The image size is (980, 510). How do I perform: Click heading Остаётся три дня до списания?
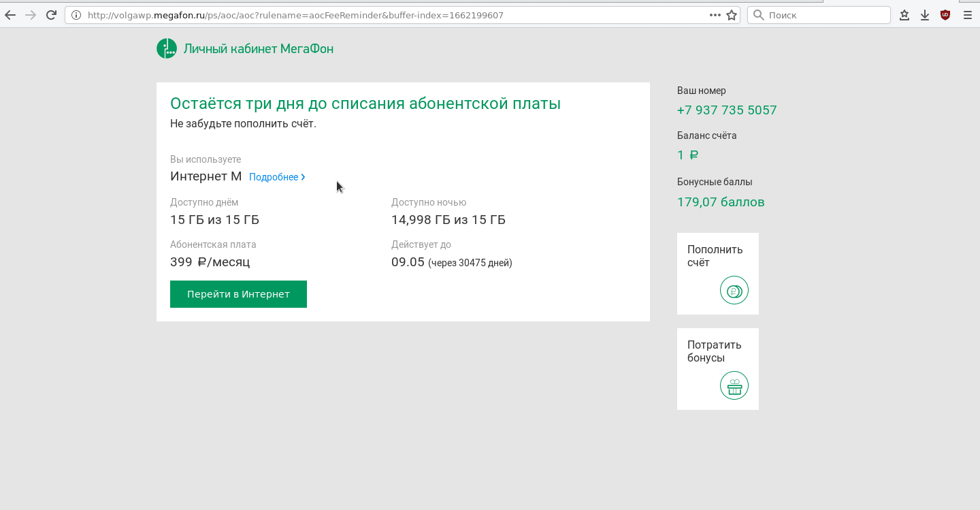pos(365,103)
